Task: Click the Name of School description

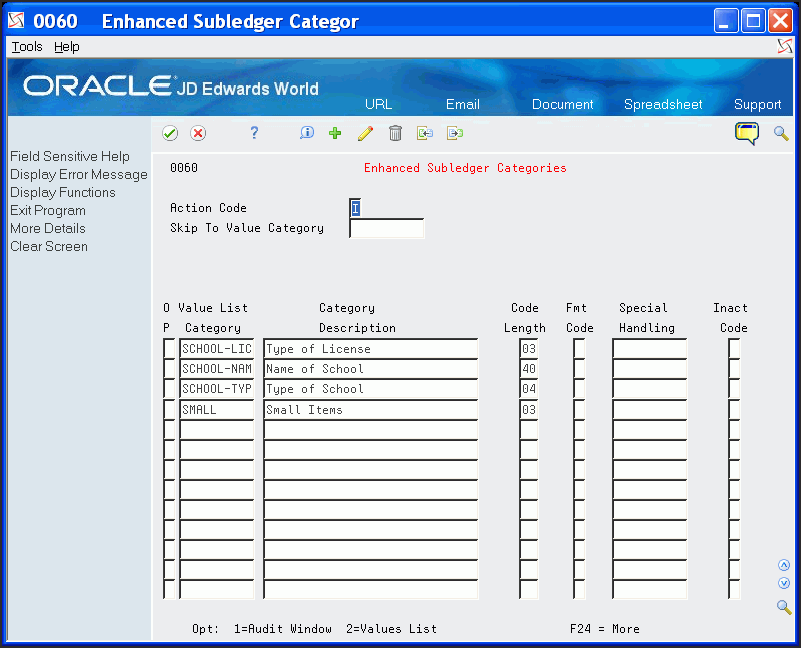Action: (370, 368)
